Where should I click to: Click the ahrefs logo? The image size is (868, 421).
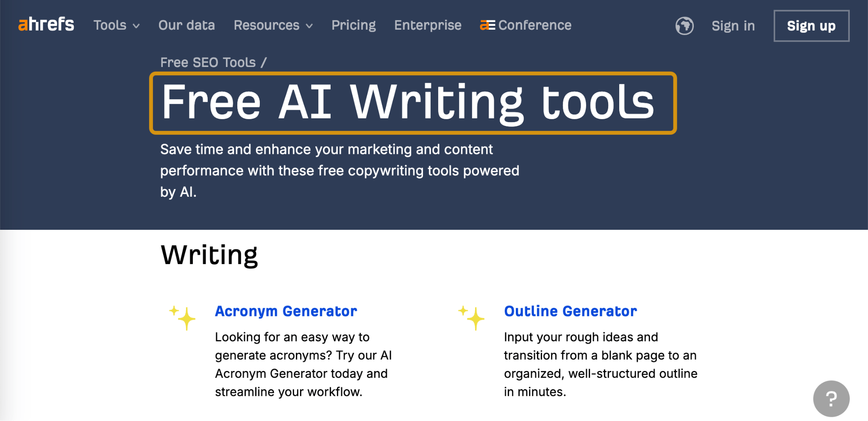46,25
